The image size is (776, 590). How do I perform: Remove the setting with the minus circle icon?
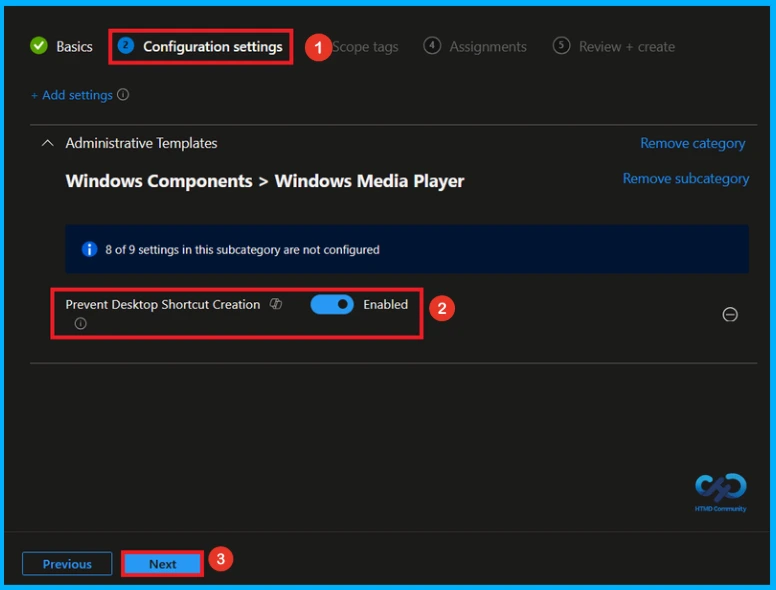click(x=730, y=314)
